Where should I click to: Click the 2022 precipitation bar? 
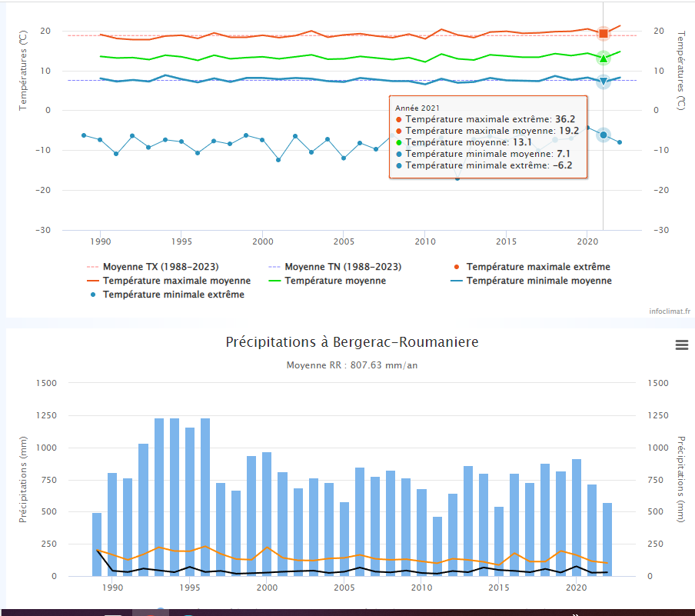pos(607,540)
